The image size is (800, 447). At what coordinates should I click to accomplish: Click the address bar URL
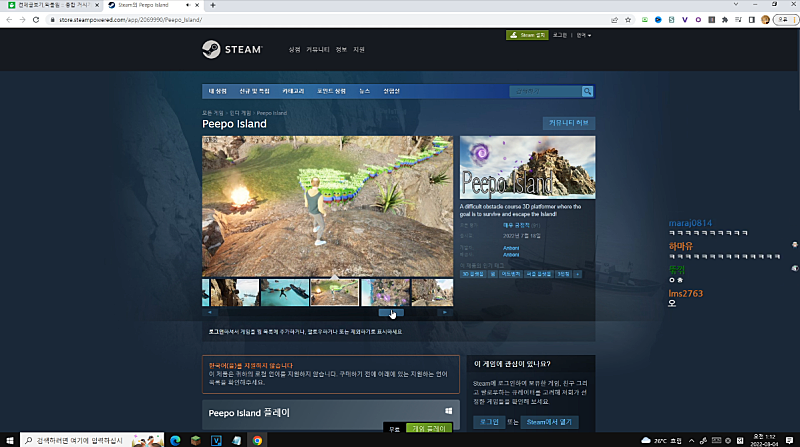[131, 20]
